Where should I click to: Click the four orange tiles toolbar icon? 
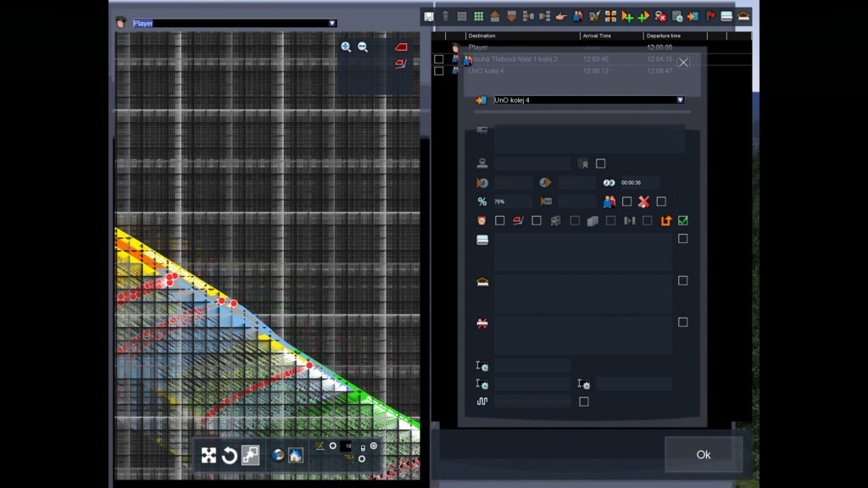[x=610, y=17]
